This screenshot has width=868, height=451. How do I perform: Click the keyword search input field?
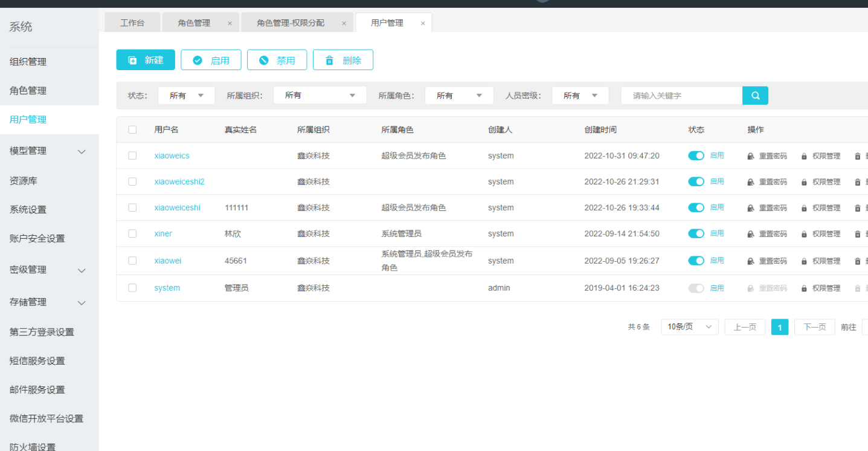pyautogui.click(x=681, y=96)
